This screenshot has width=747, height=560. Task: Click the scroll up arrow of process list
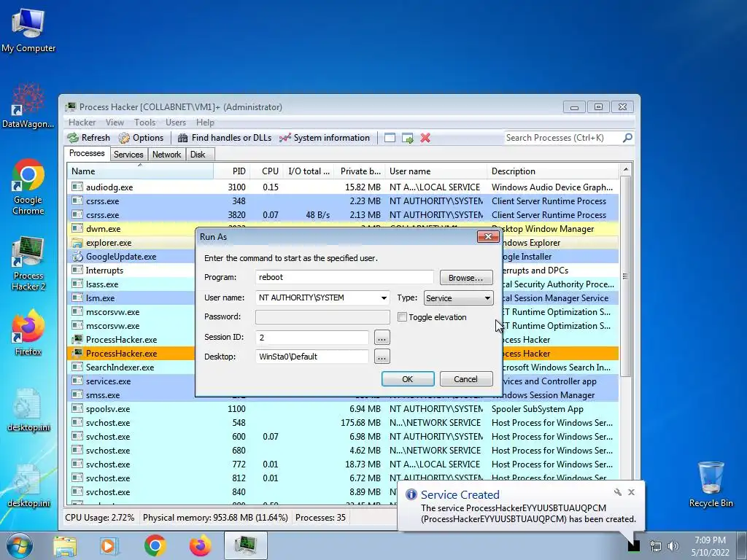click(x=625, y=169)
